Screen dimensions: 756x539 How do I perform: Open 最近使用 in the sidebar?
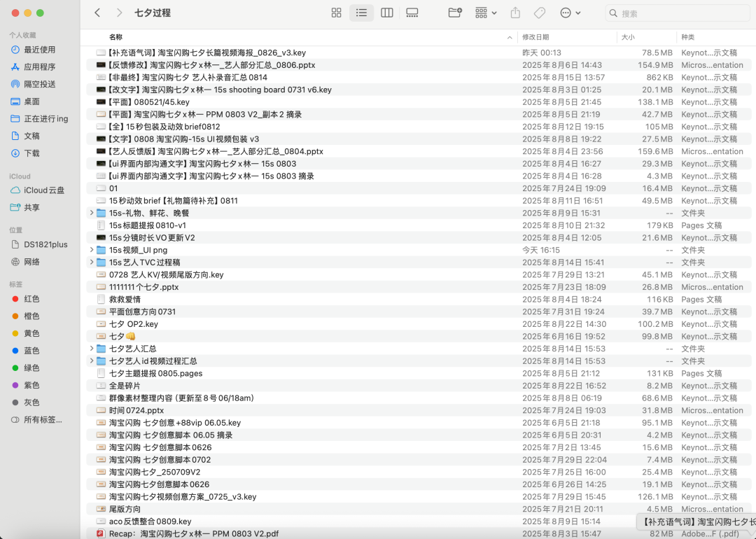39,50
